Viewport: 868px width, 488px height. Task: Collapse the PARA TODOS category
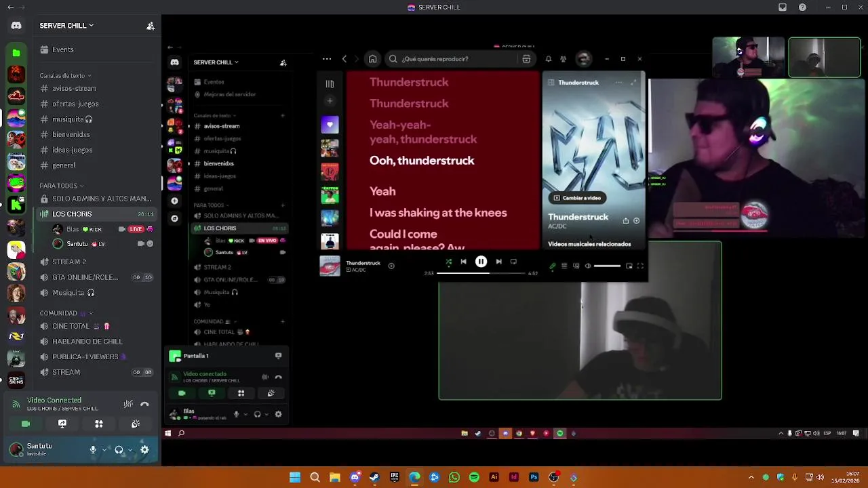62,186
